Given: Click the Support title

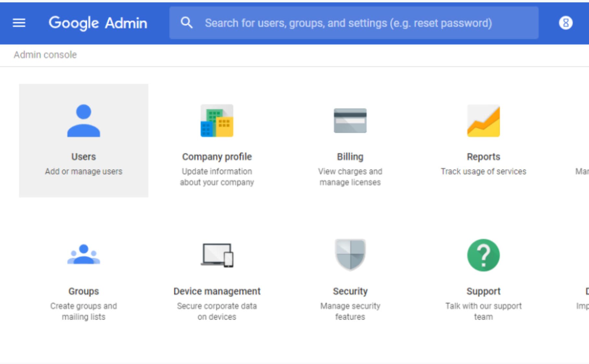Looking at the screenshot, I should click(484, 291).
